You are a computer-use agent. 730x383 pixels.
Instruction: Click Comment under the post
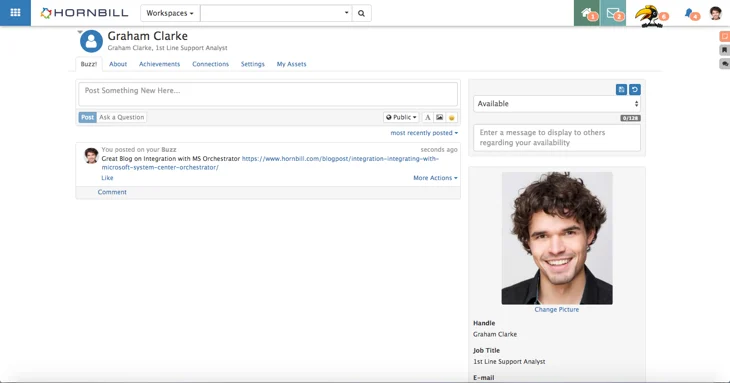point(112,192)
